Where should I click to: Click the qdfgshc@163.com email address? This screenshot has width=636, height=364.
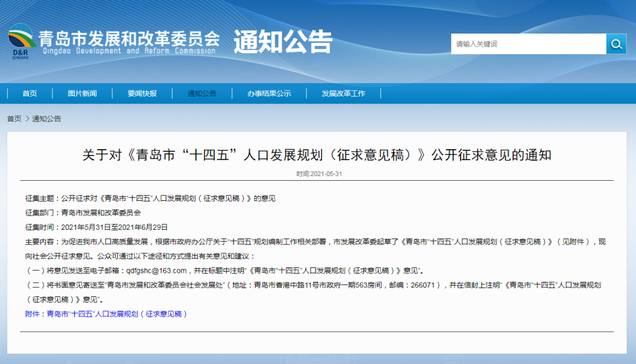pyautogui.click(x=157, y=271)
